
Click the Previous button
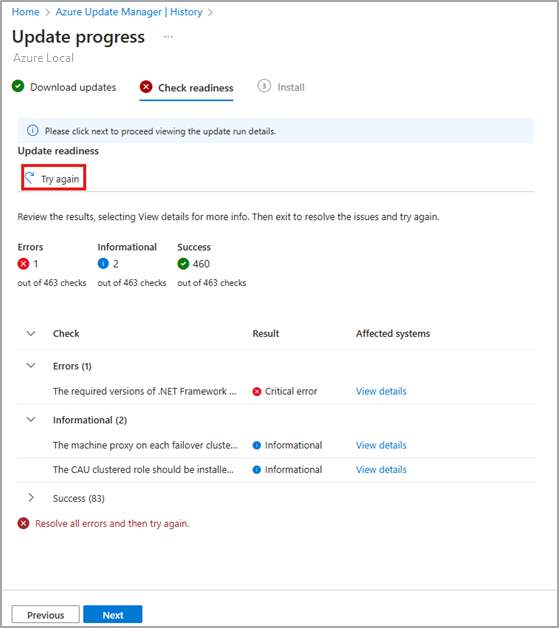click(46, 615)
